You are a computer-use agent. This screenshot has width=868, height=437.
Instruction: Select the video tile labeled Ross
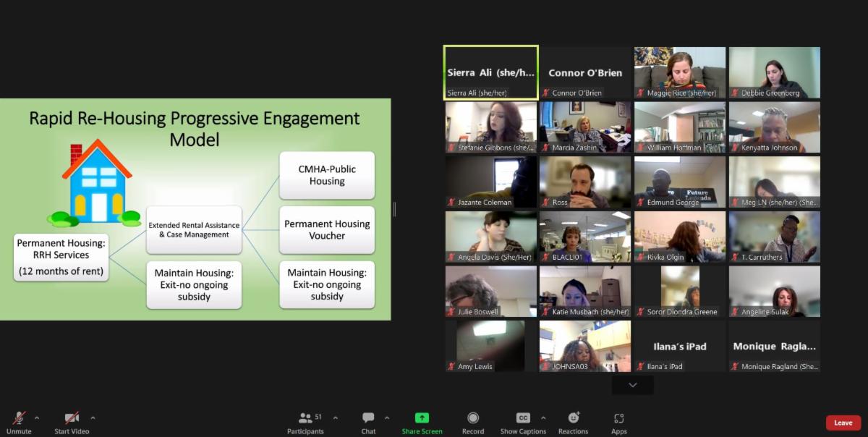click(x=585, y=182)
